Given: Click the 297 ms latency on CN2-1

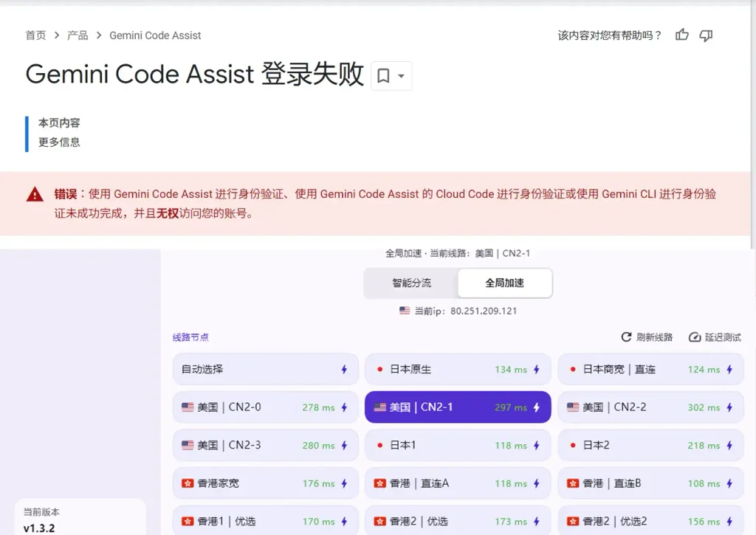Looking at the screenshot, I should tap(511, 407).
